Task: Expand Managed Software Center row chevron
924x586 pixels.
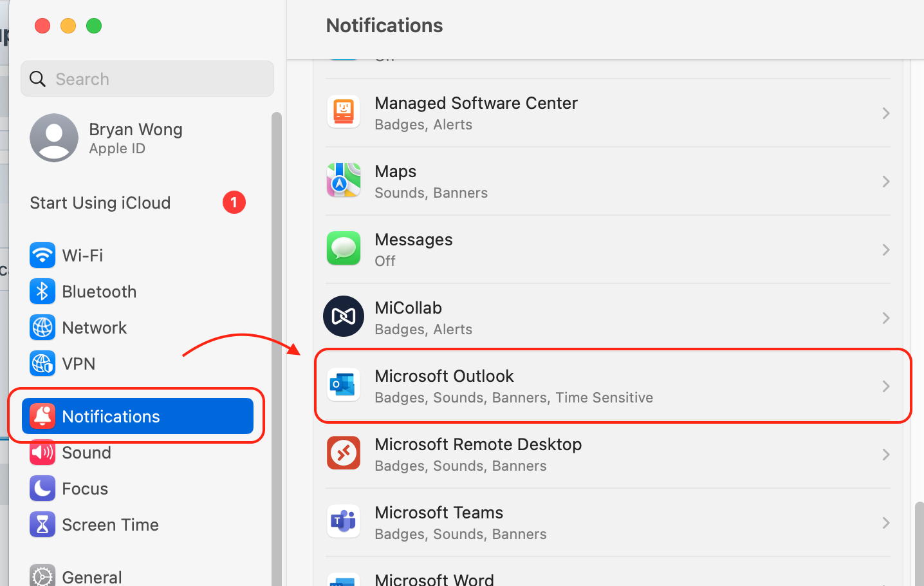Action: tap(886, 113)
